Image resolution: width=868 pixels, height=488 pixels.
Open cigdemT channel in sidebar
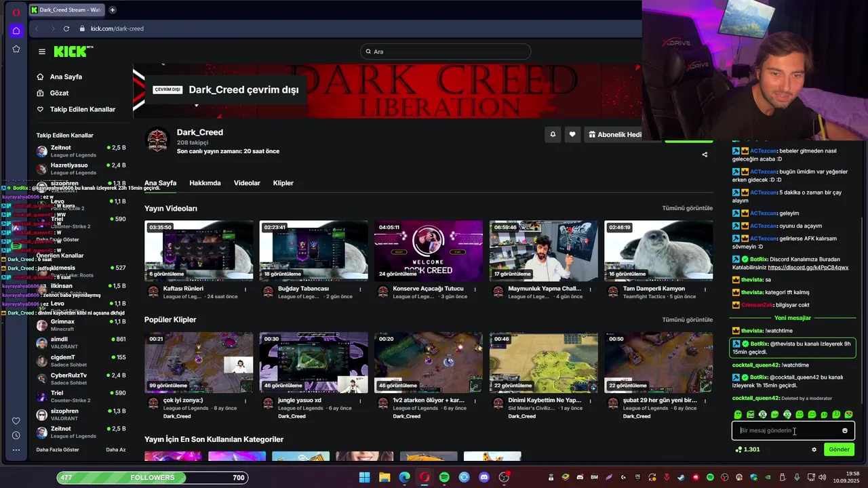coord(81,361)
